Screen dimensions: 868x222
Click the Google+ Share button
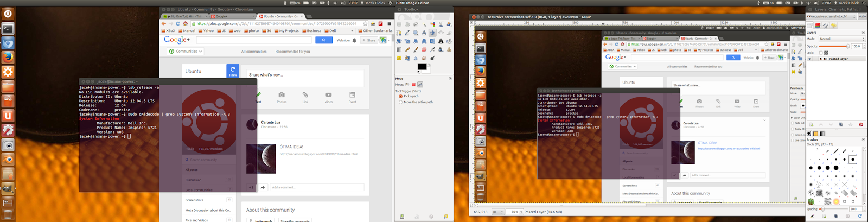(369, 40)
